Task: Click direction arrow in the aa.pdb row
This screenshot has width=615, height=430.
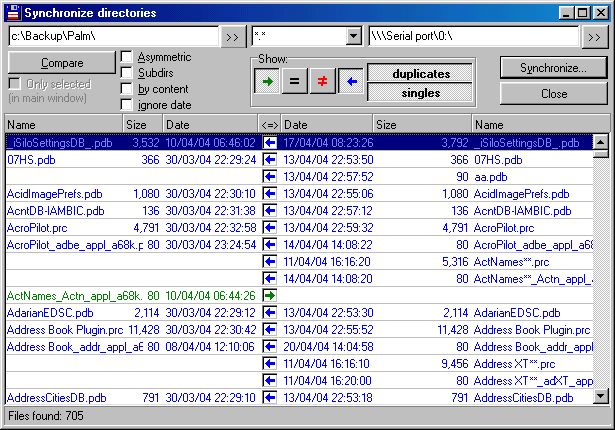Action: (x=270, y=177)
